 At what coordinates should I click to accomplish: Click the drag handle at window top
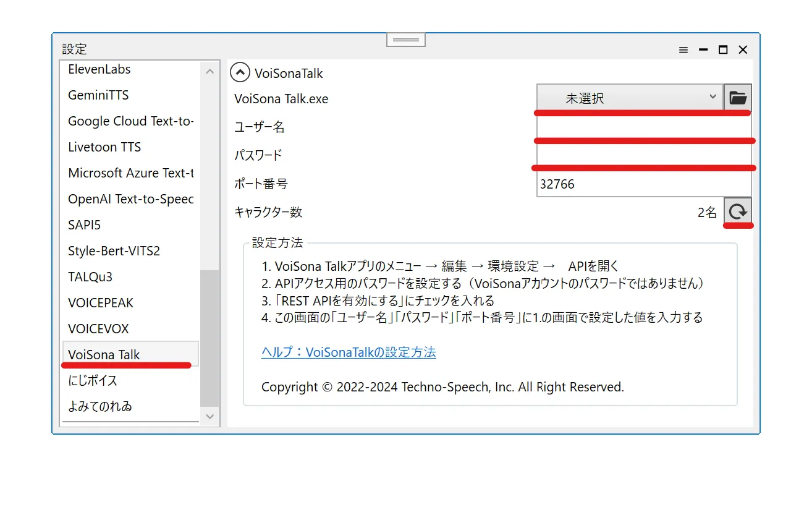point(406,39)
